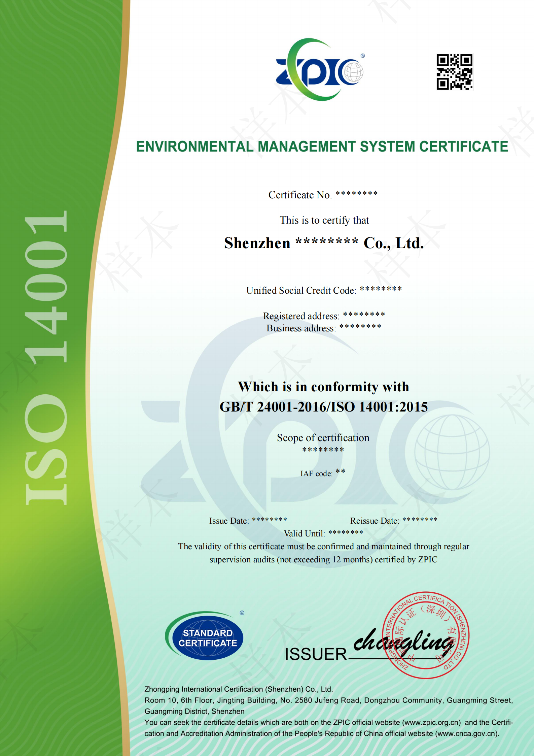Image resolution: width=534 pixels, height=756 pixels.
Task: Open the www.zpic.org.cn website link
Action: 432,723
